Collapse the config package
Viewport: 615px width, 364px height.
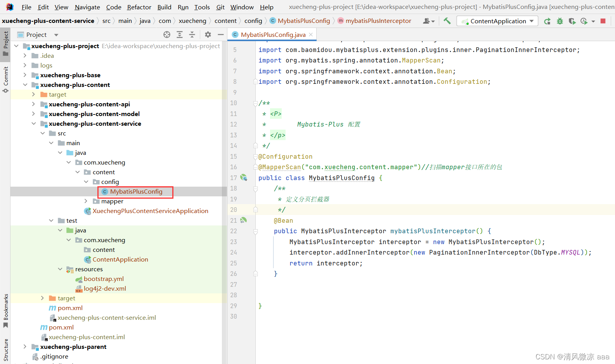[86, 182]
